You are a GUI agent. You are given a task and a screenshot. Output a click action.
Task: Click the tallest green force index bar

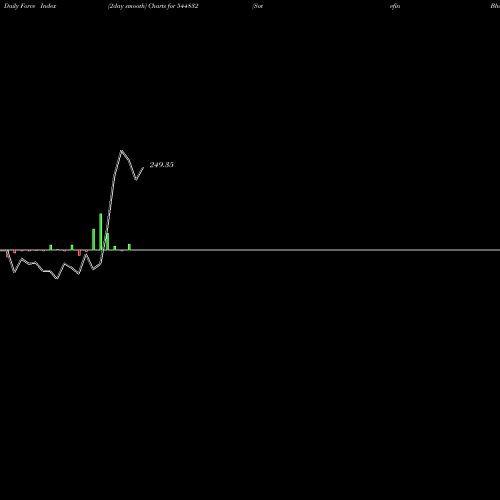coord(101,232)
